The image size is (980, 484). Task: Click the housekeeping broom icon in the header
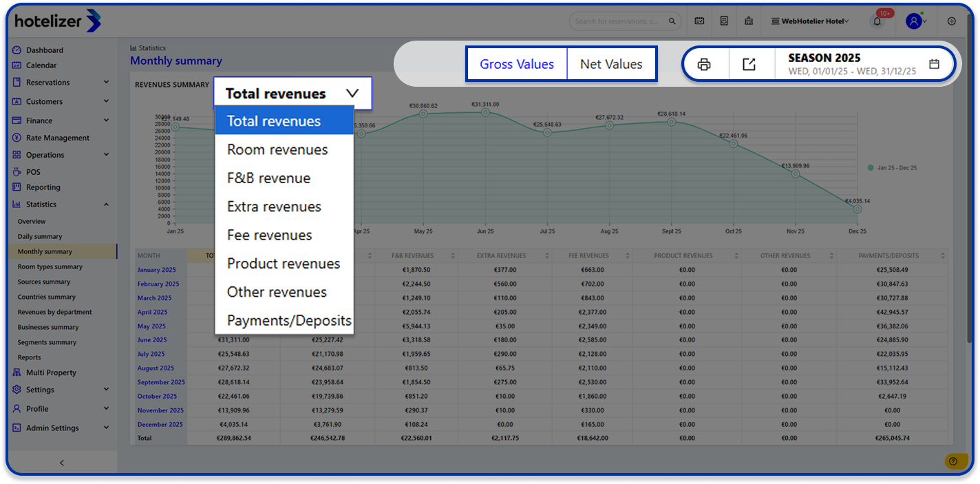point(748,21)
